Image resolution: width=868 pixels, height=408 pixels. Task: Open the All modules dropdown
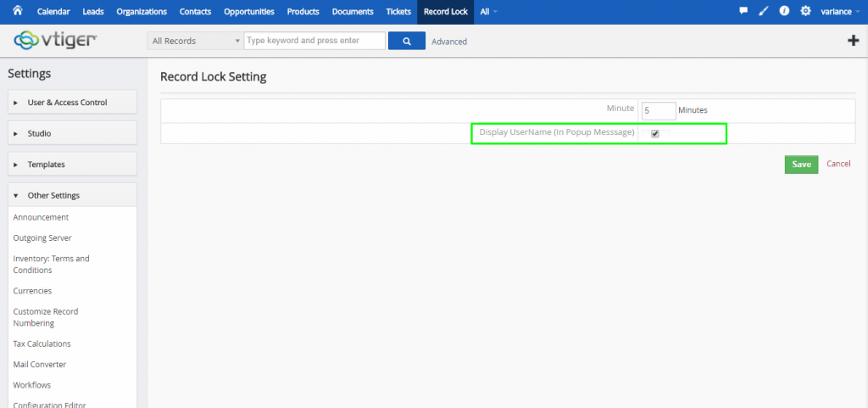coord(488,12)
